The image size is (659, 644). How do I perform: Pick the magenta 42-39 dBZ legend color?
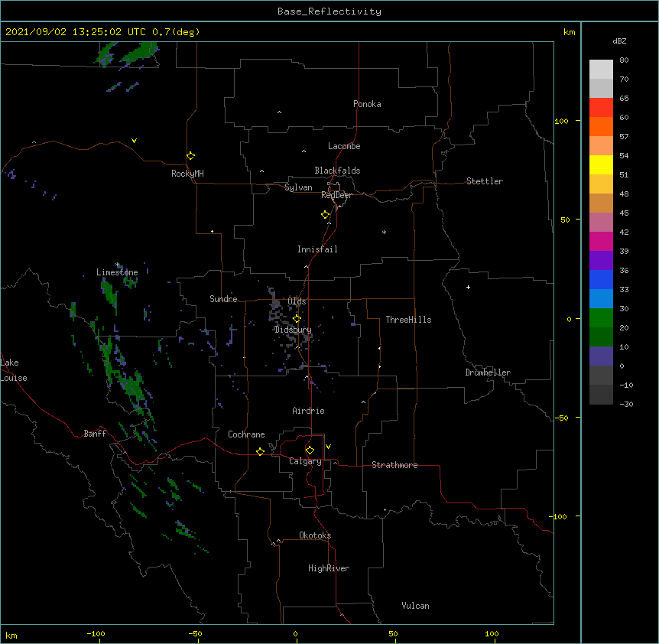[601, 241]
